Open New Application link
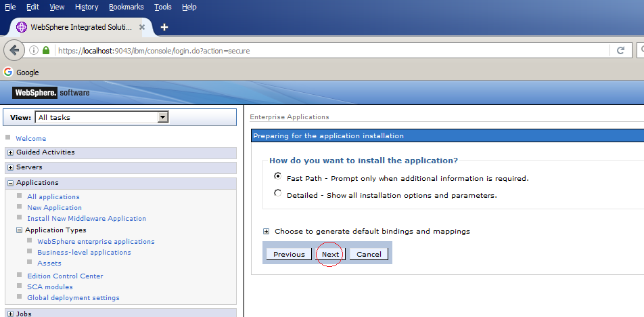 (54, 208)
